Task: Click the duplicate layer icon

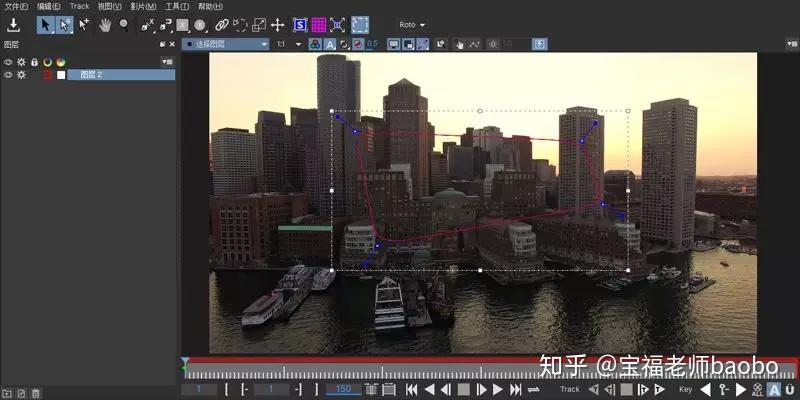Action: click(21, 393)
